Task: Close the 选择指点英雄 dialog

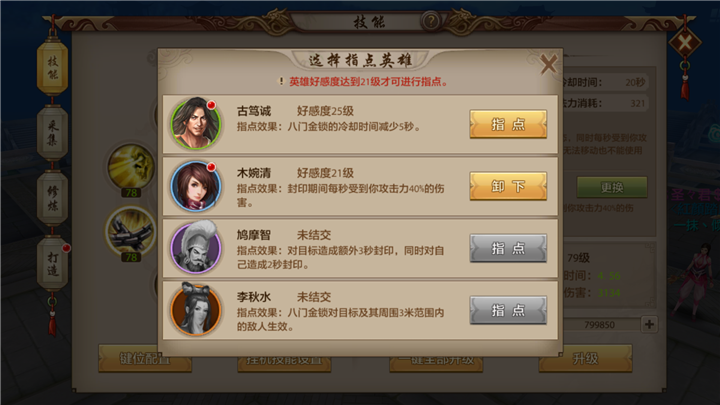Action: (x=548, y=64)
